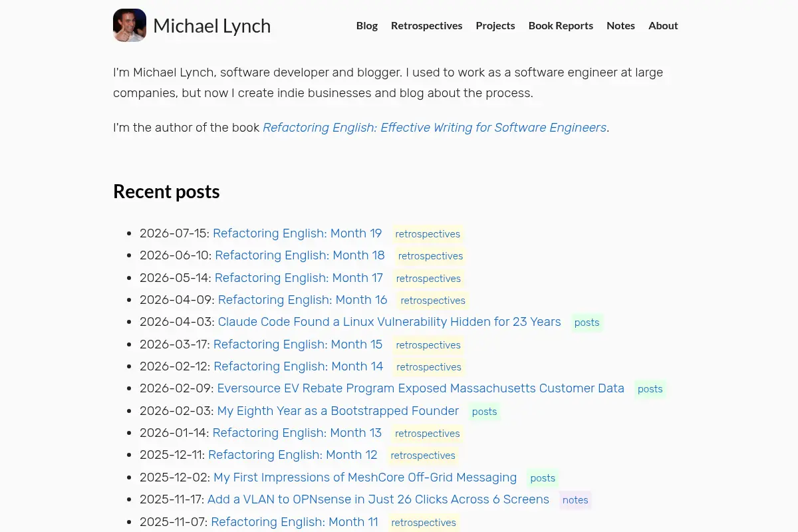Click posts tag beside Claude Code post

(587, 323)
